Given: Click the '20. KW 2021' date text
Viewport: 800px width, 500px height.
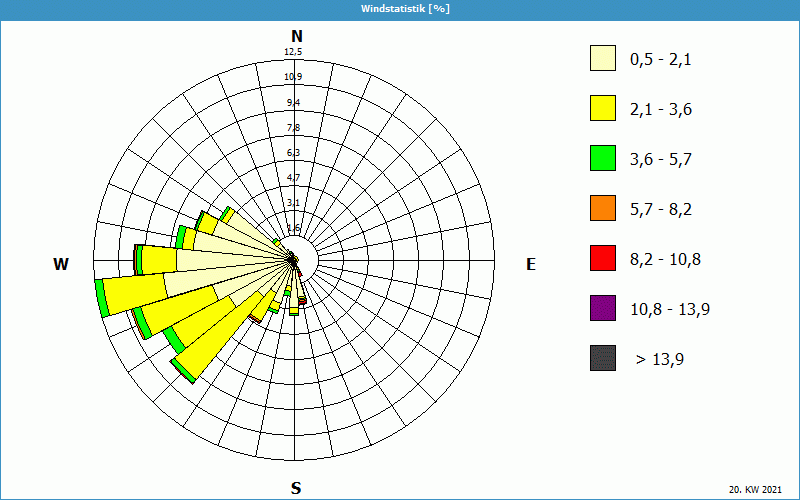Looking at the screenshot, I should pos(755,490).
